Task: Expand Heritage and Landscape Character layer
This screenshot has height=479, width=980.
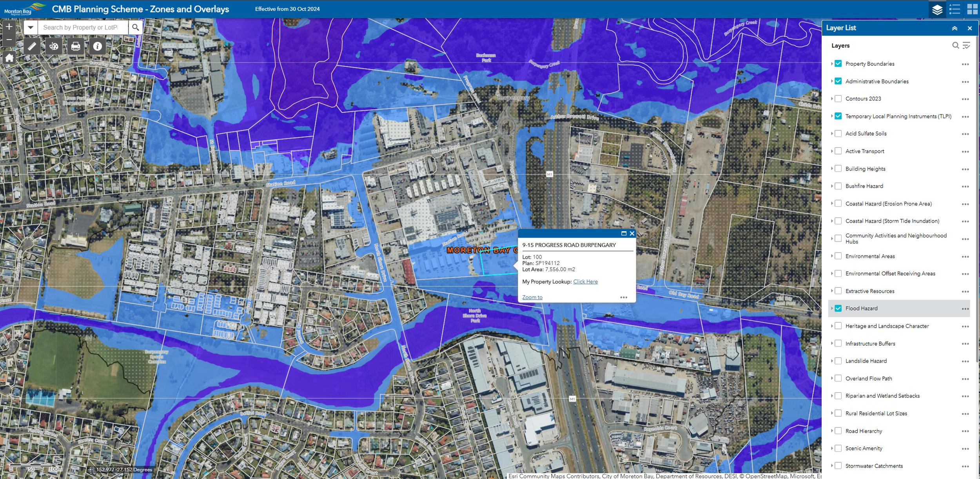Action: [x=831, y=326]
